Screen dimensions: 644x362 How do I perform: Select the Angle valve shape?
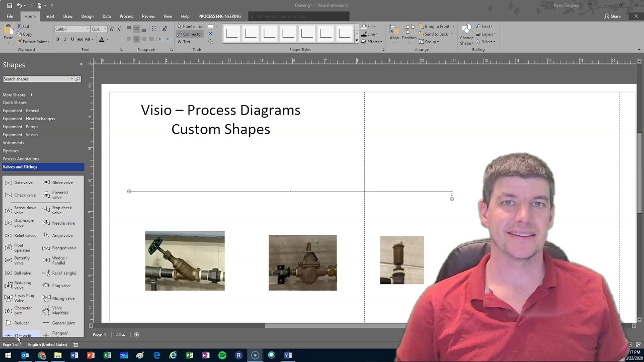tap(58, 235)
